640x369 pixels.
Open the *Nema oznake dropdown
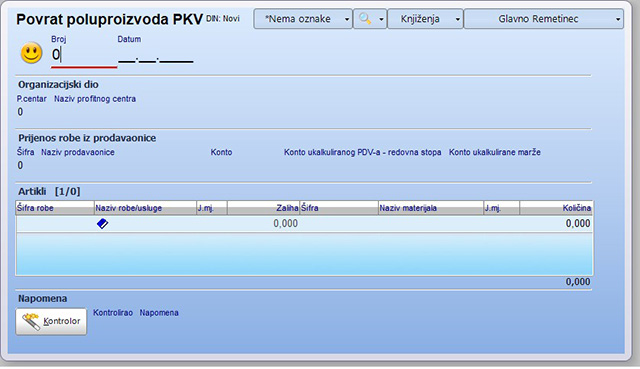pyautogui.click(x=303, y=19)
